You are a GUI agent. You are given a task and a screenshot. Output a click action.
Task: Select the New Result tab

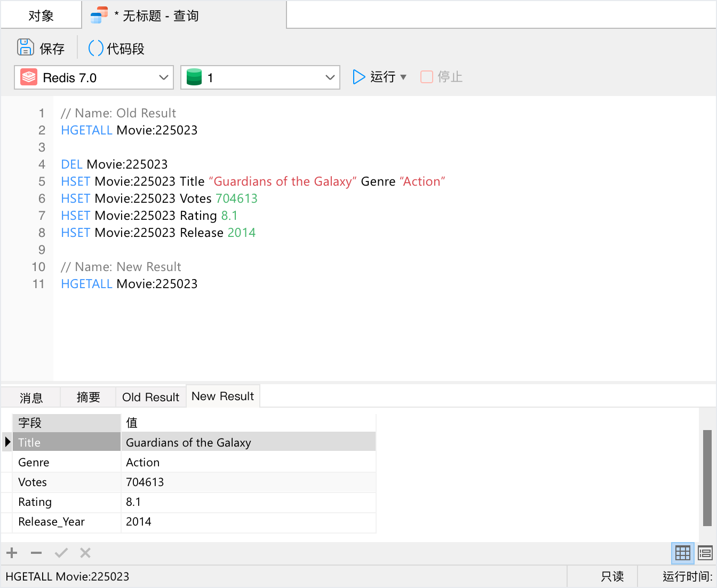pos(223,396)
